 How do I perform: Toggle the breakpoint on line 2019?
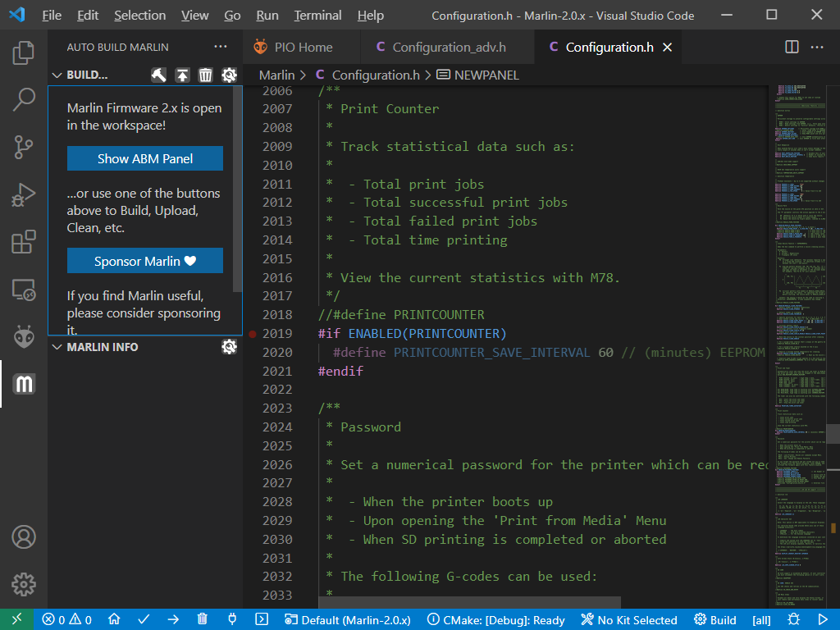click(252, 334)
